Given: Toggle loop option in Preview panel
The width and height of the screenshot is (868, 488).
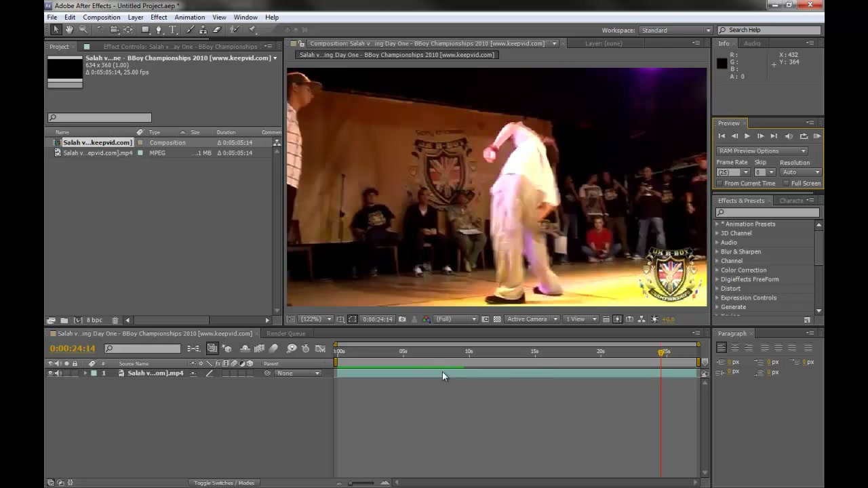Looking at the screenshot, I should 804,136.
